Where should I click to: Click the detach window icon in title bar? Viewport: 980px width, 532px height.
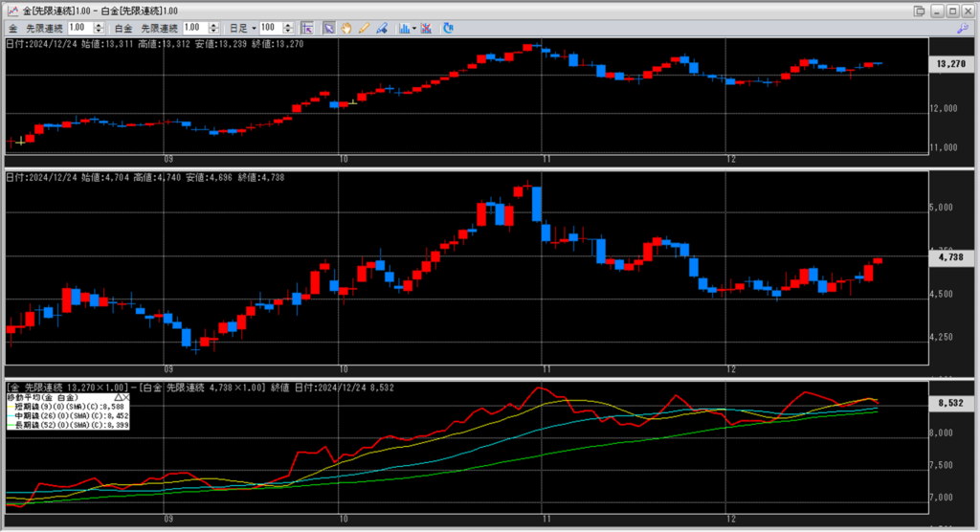tap(920, 10)
